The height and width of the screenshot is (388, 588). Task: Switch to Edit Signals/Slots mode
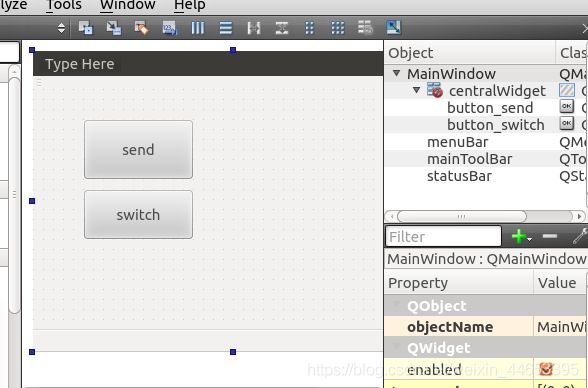tap(114, 28)
